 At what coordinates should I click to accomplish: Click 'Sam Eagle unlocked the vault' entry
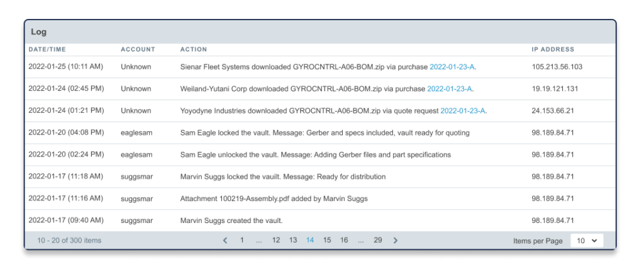316,155
